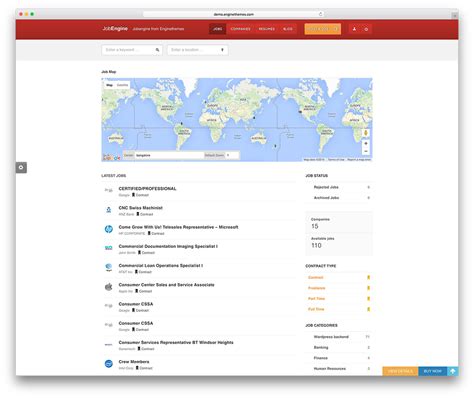Click the power icon in red header
Viewport: 474px width, 398px height.
(366, 29)
